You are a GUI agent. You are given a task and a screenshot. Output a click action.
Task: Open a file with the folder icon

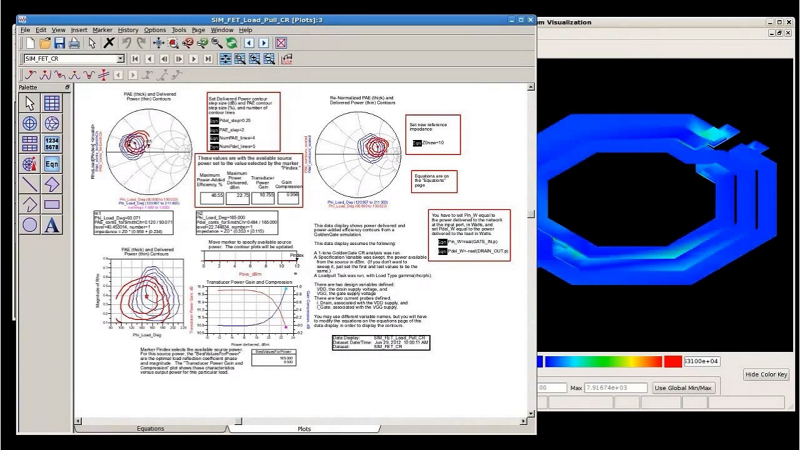pyautogui.click(x=45, y=43)
